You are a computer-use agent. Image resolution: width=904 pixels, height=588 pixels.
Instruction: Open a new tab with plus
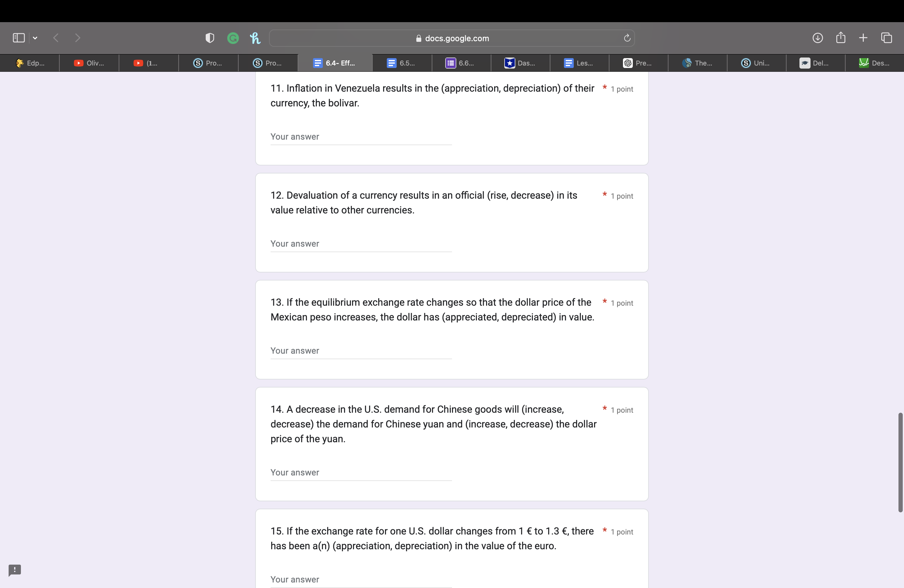[x=863, y=38]
